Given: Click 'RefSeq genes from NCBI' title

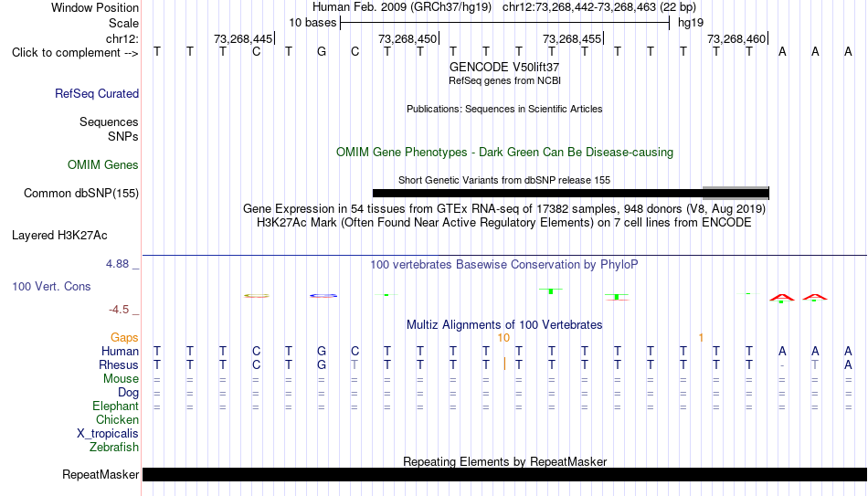Looking at the screenshot, I should click(x=504, y=80).
